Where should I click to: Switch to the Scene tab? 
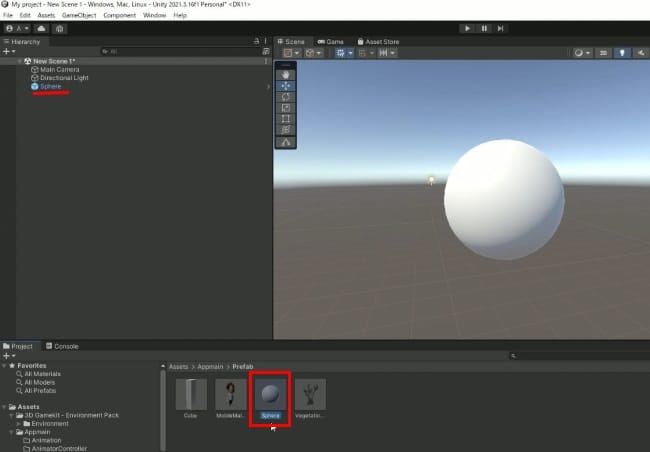[291, 41]
